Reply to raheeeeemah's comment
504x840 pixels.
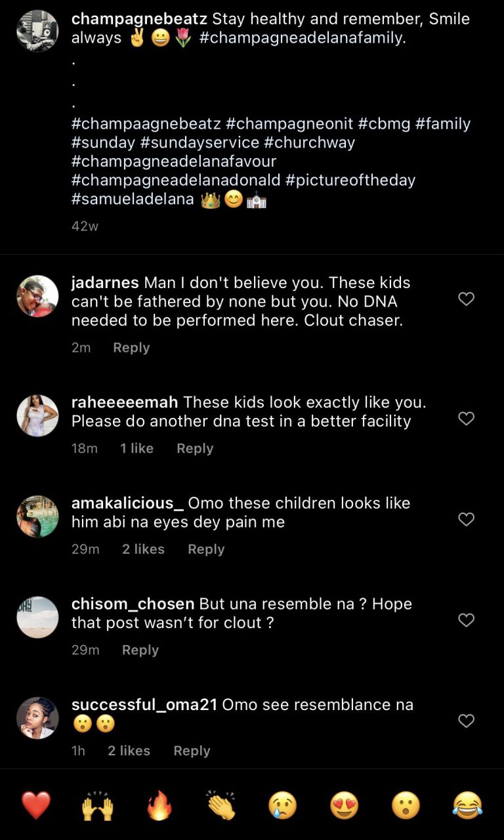click(195, 448)
